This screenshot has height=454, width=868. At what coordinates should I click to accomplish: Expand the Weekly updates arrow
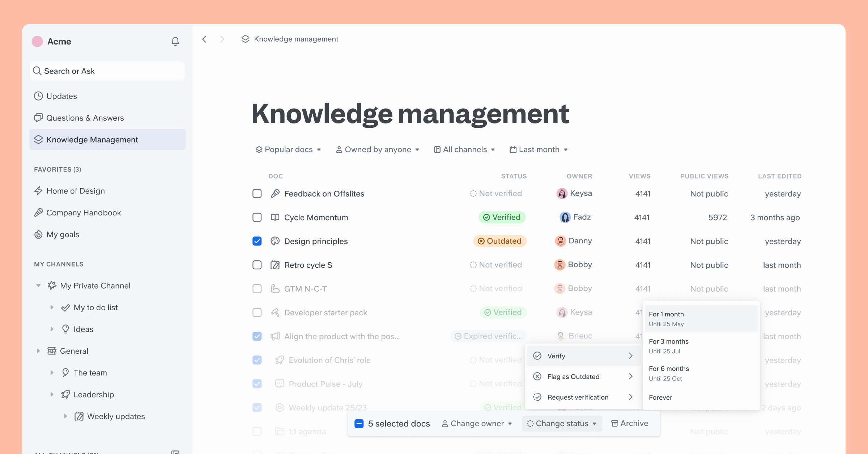pos(65,416)
